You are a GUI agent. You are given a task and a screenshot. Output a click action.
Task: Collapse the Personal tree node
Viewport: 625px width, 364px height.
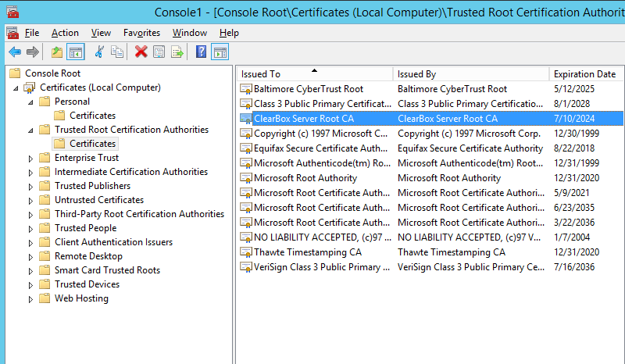30,102
